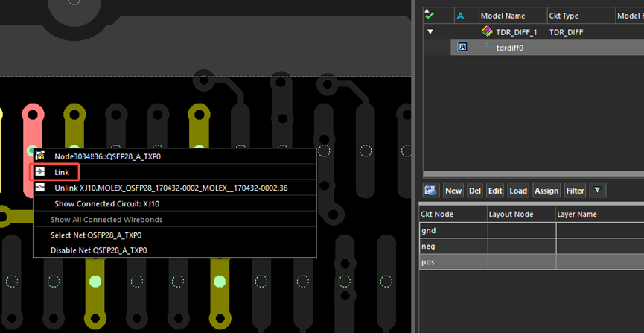The width and height of the screenshot is (644, 333).
Task: Select the TDR_DIFF_1 model row
Action: (534, 31)
